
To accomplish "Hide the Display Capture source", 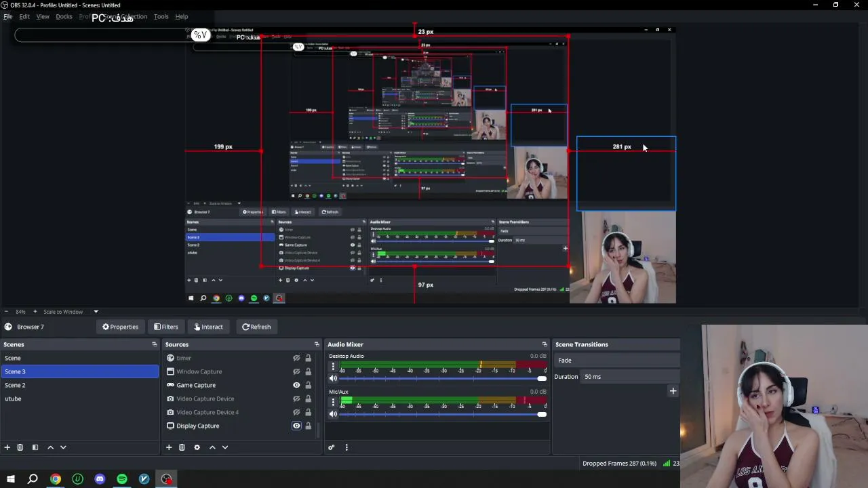I will coord(296,426).
